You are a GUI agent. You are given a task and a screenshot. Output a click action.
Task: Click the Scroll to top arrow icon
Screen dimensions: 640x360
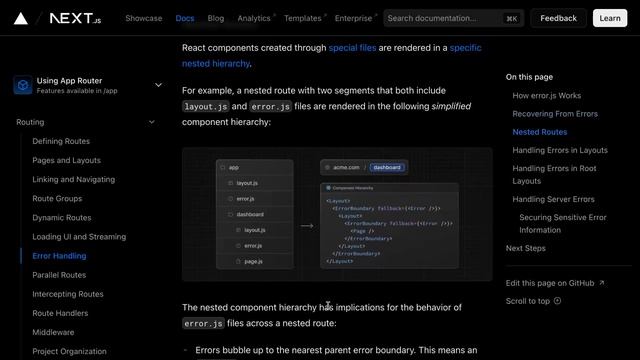(x=557, y=301)
